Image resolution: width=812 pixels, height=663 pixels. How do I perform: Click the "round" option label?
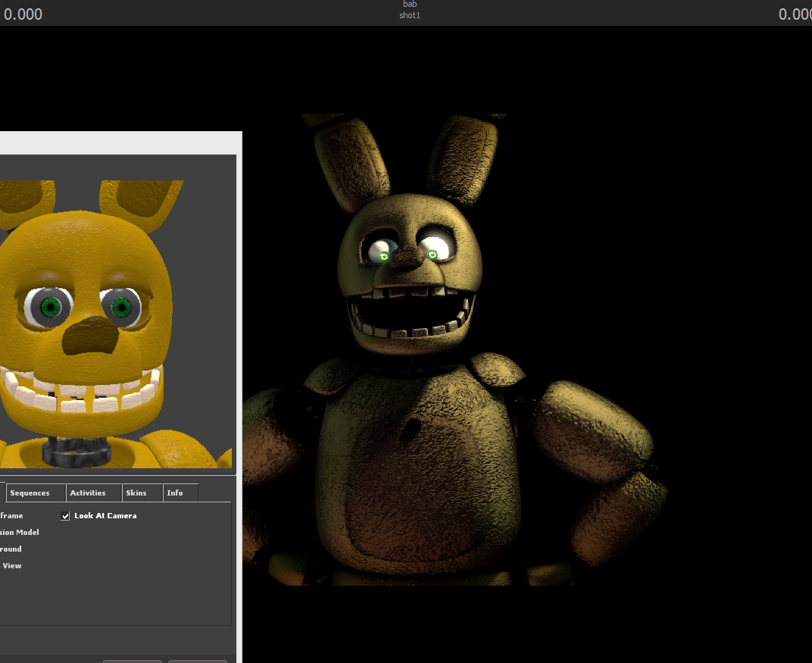point(11,549)
